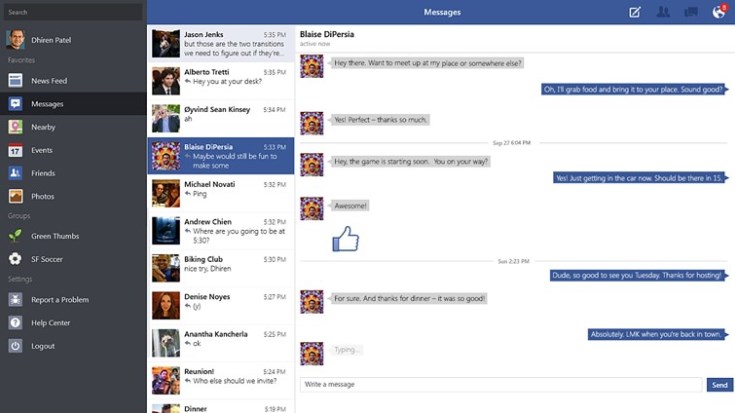
Task: Open Report a Problem link
Action: coord(60,300)
